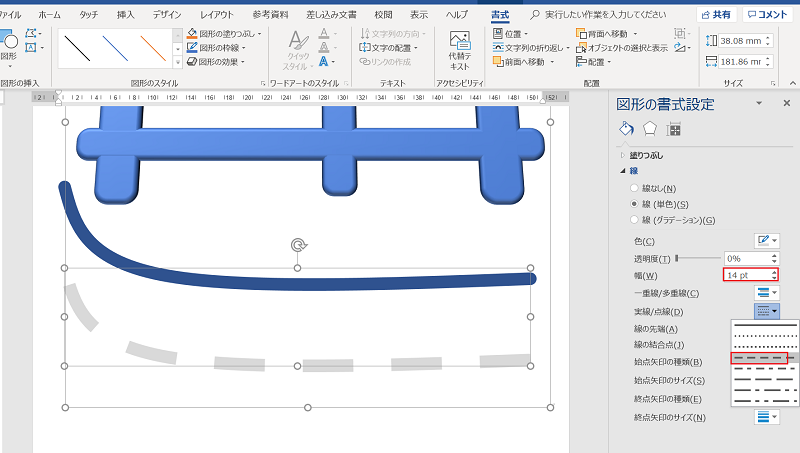Open the 図形のスタイル dialog launcher

coord(263,83)
